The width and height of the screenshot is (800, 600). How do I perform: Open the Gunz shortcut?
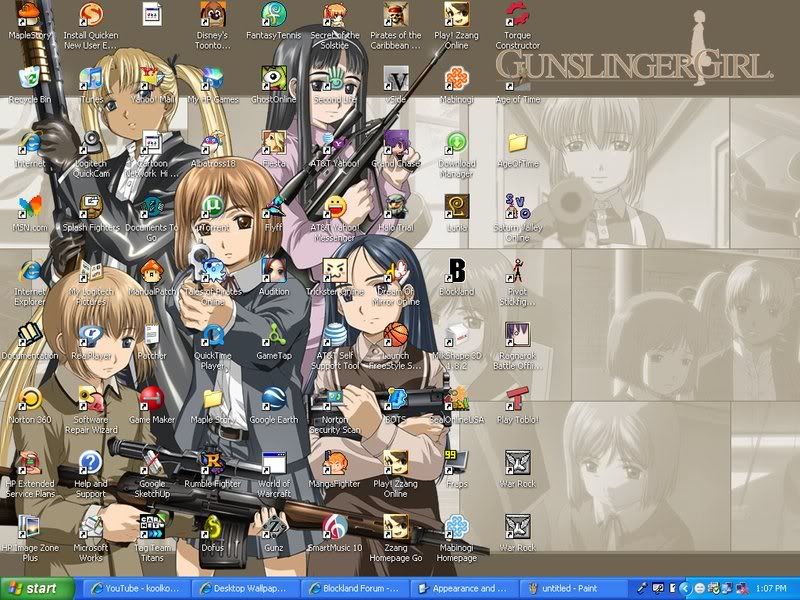(274, 527)
